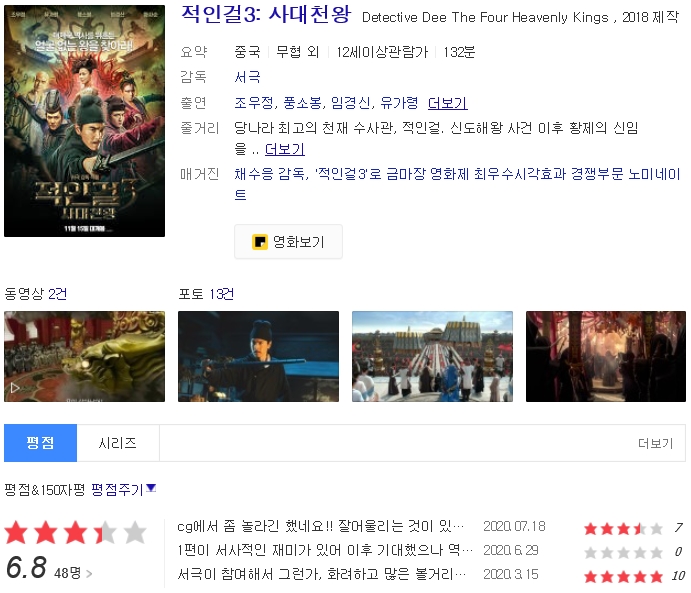
Task: Click the blue triangle beside 평점주기
Action: click(151, 488)
